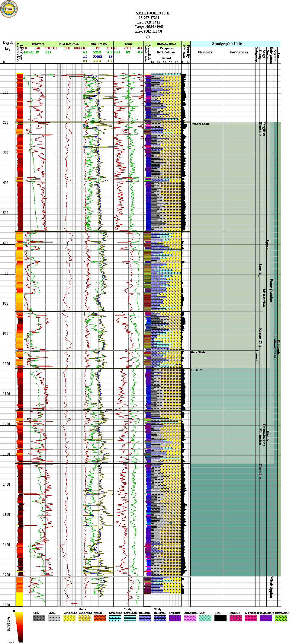Click the Formations column header
This screenshot has width=296, height=644.
click(239, 52)
